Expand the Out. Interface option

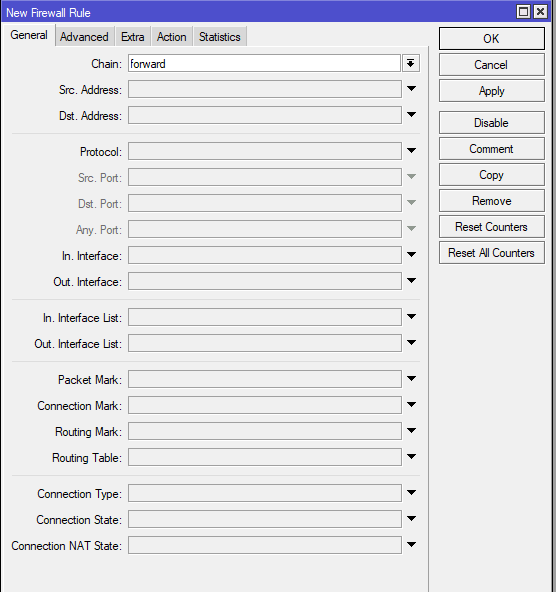click(x=411, y=281)
